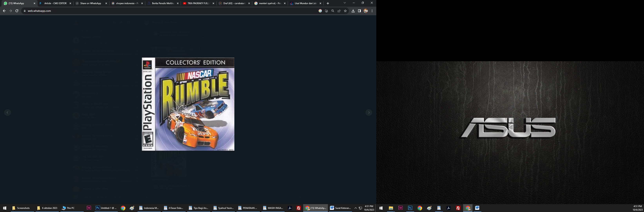Open the Chrome three-dot menu
This screenshot has height=212, width=644.
pos(372,11)
